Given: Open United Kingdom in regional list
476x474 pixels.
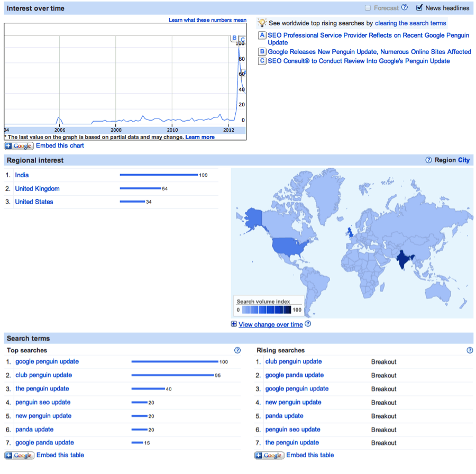Looking at the screenshot, I should (x=38, y=188).
